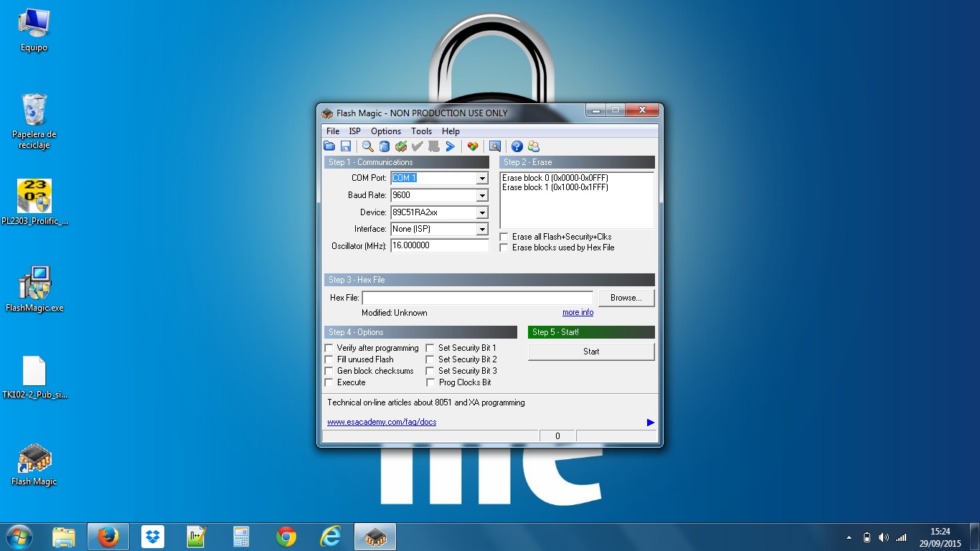
Task: Expand the Device dropdown
Action: (482, 212)
